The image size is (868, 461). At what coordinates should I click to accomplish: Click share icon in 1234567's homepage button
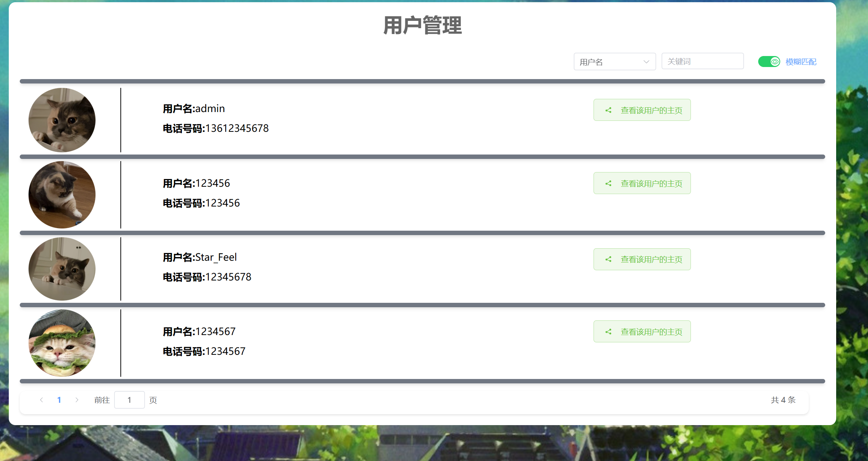coord(608,332)
